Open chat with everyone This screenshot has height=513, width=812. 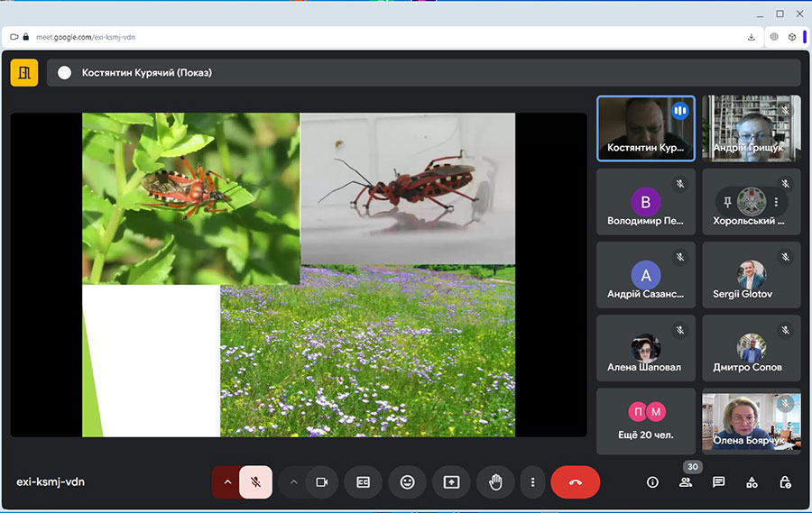[x=719, y=482]
